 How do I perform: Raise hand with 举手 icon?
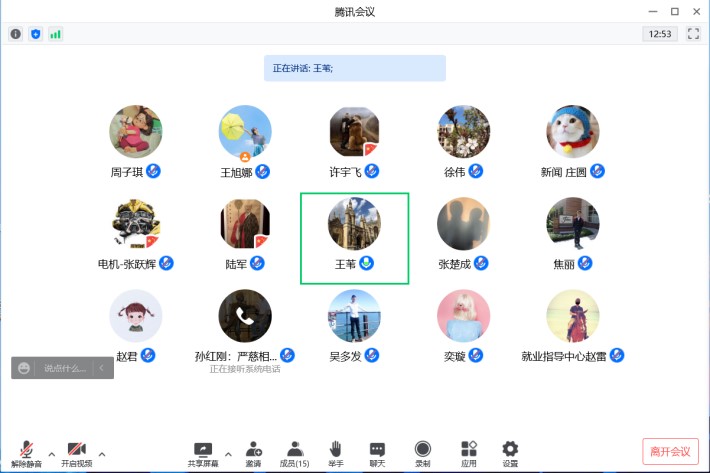pyautogui.click(x=336, y=452)
